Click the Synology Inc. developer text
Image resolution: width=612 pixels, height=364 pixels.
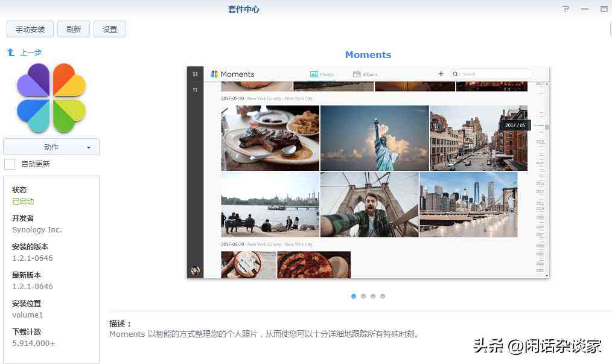tap(37, 229)
